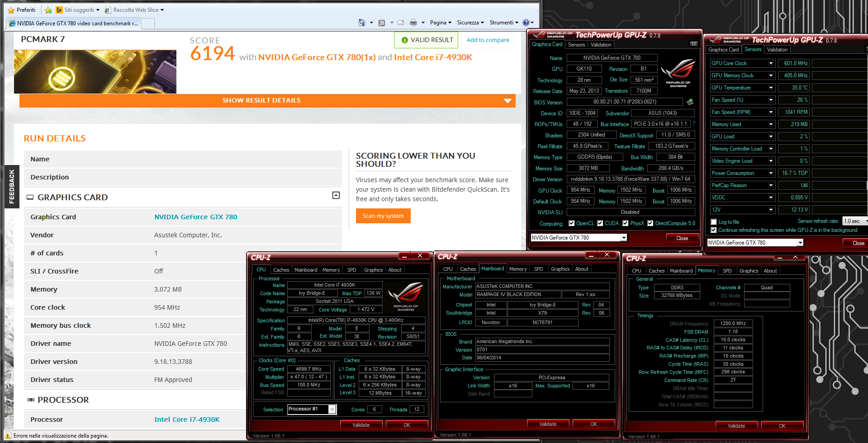This screenshot has width=868, height=443.
Task: Click the IE icon on browser tab
Action: pos(12,24)
